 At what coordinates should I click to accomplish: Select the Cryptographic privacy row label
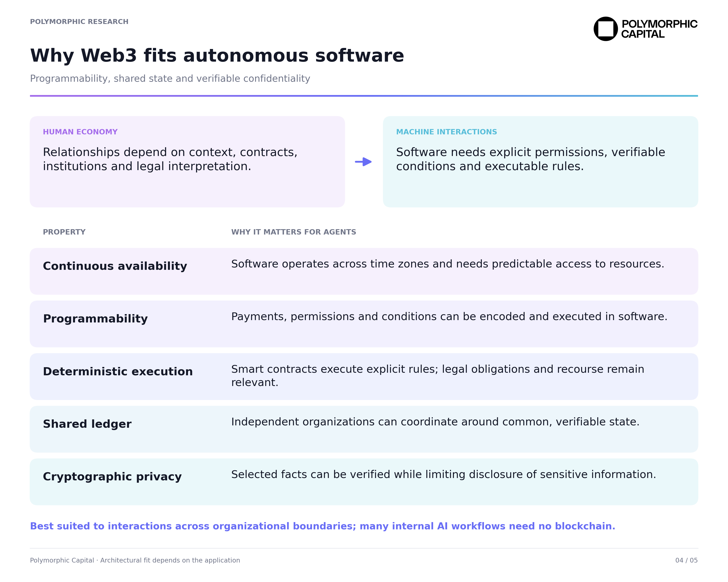click(112, 477)
